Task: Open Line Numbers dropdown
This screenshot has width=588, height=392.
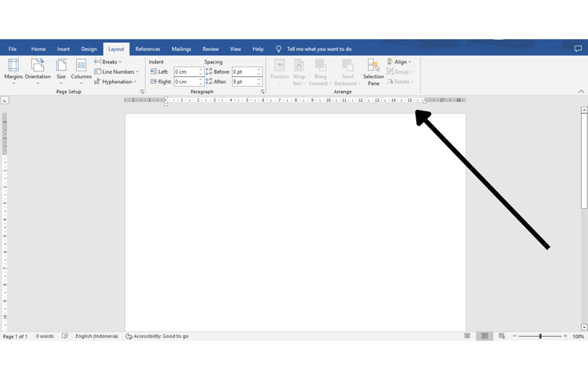Action: point(116,71)
